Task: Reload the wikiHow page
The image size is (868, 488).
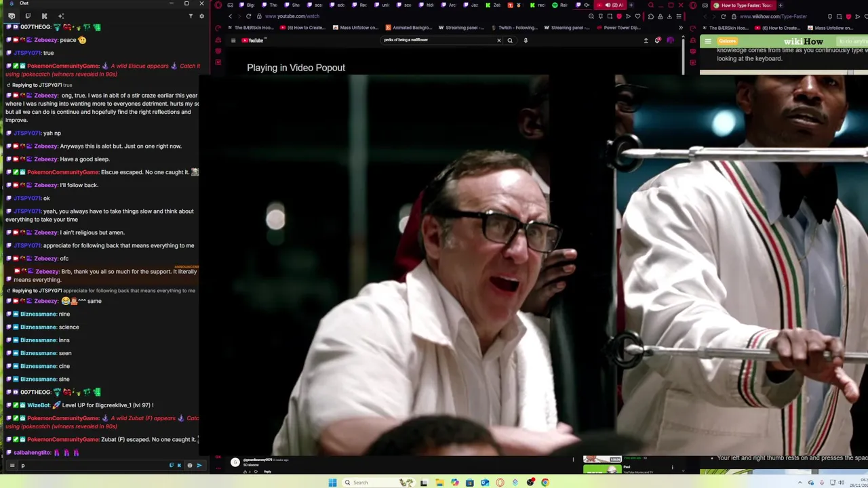Action: [724, 16]
